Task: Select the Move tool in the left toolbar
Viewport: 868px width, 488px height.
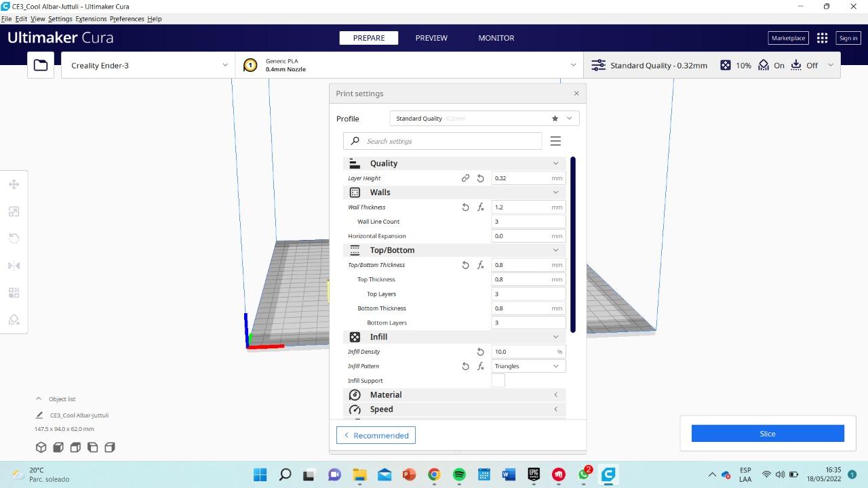Action: pyautogui.click(x=14, y=184)
